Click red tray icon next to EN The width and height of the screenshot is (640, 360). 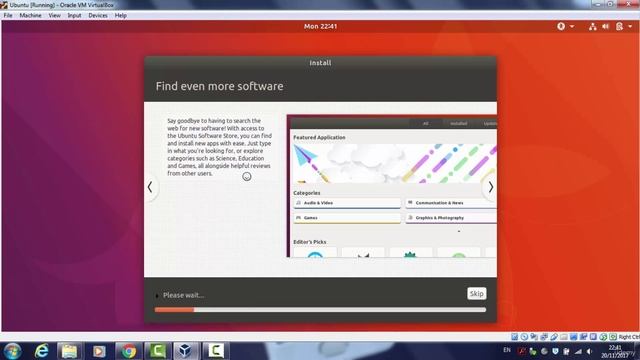(x=522, y=351)
